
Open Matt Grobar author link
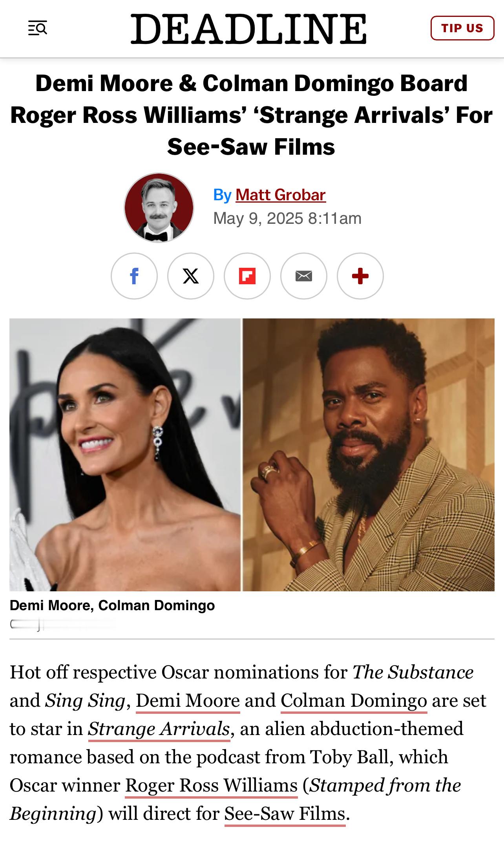[x=281, y=195]
